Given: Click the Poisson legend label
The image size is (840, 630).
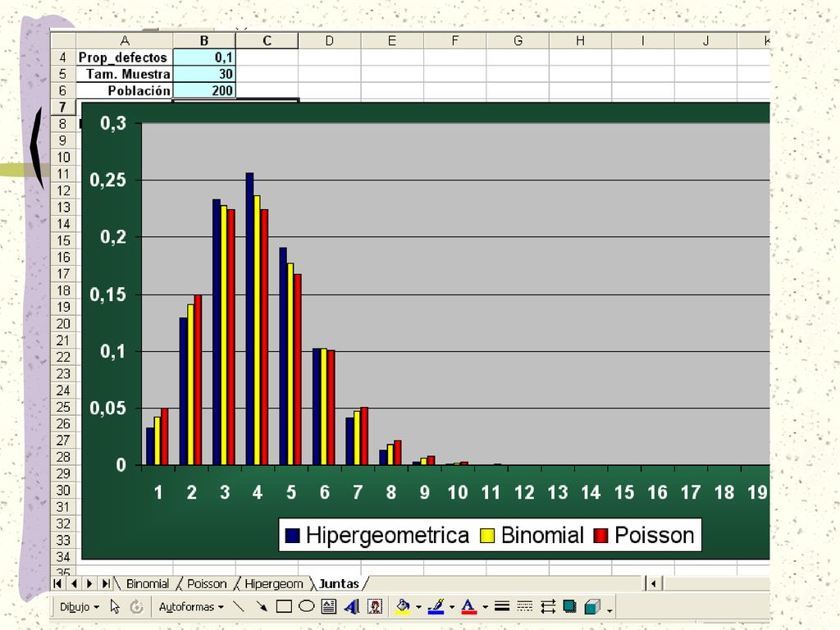Looking at the screenshot, I should pyautogui.click(x=654, y=535).
